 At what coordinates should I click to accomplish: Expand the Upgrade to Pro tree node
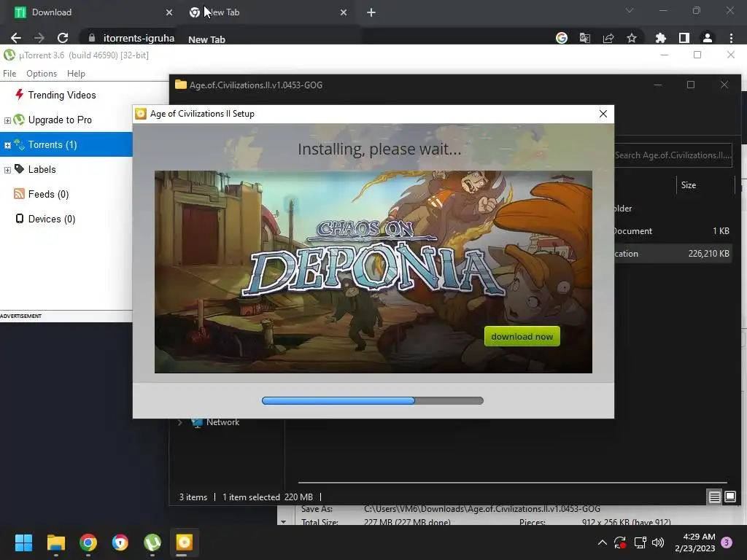pos(7,120)
